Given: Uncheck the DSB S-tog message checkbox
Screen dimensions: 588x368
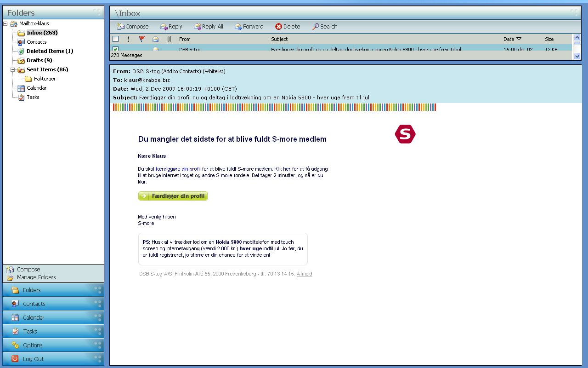Looking at the screenshot, I should click(116, 49).
